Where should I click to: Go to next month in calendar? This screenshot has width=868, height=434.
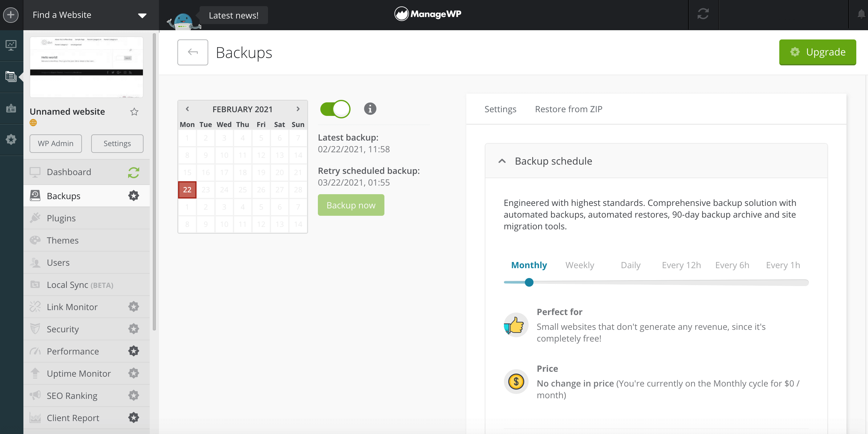pyautogui.click(x=298, y=109)
